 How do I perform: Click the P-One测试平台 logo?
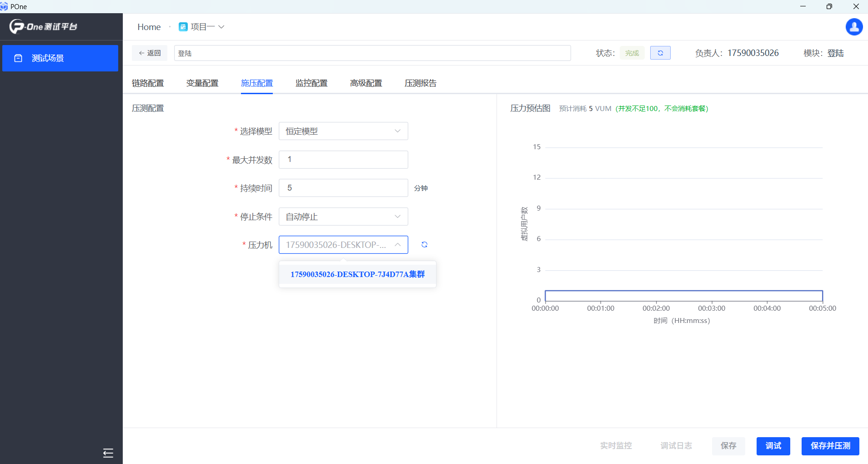[44, 26]
